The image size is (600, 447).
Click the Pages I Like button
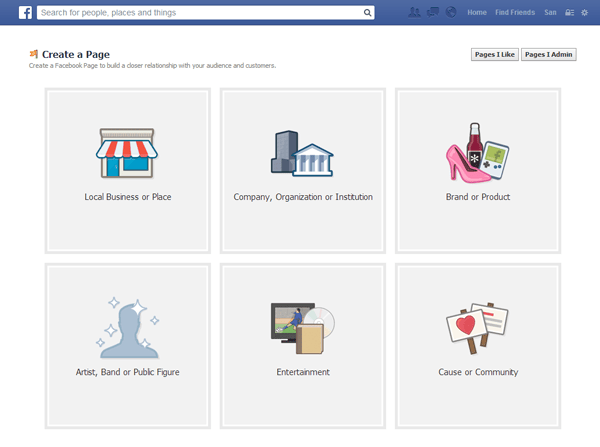tap(494, 54)
